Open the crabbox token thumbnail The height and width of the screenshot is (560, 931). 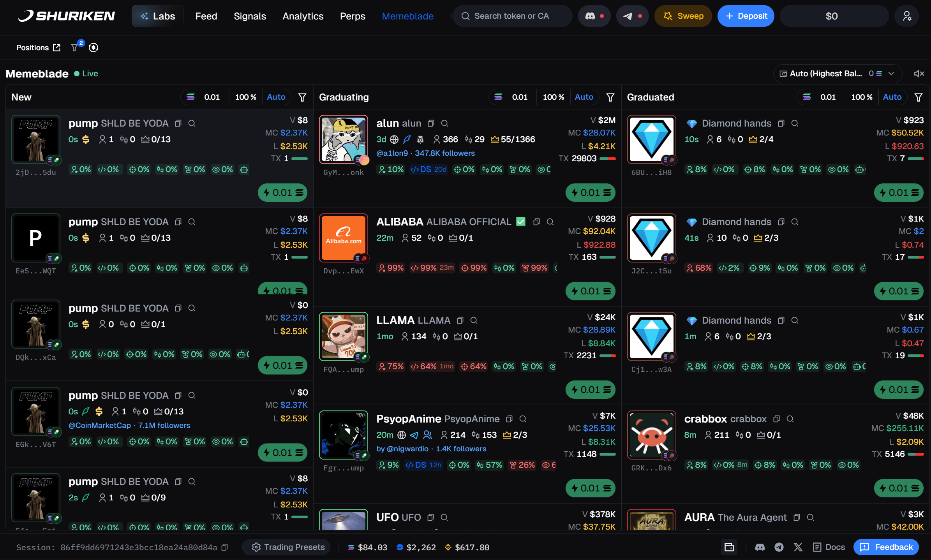point(652,435)
